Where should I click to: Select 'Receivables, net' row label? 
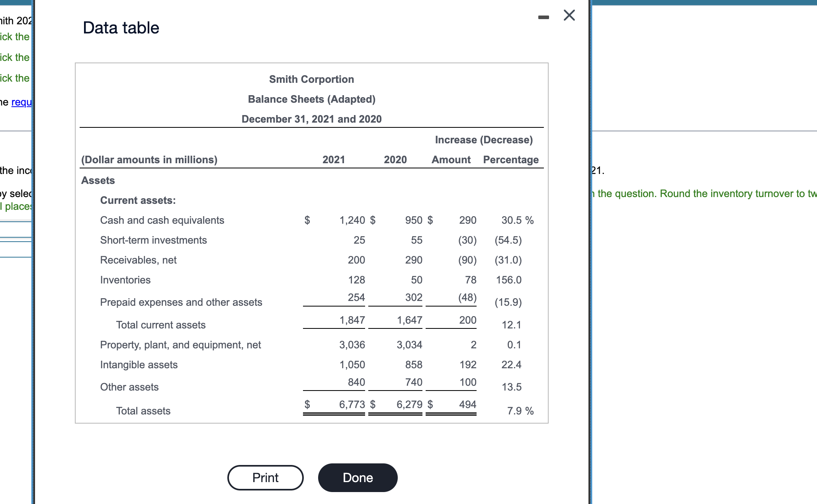138,260
